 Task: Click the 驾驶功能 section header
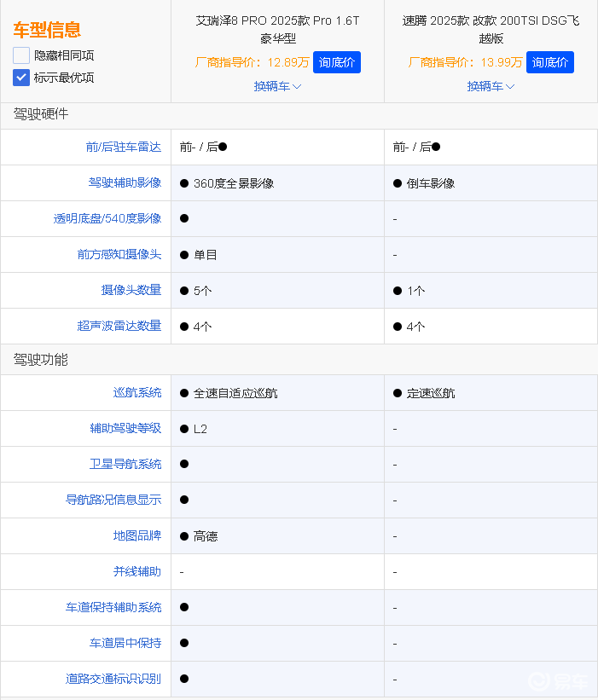coord(41,359)
